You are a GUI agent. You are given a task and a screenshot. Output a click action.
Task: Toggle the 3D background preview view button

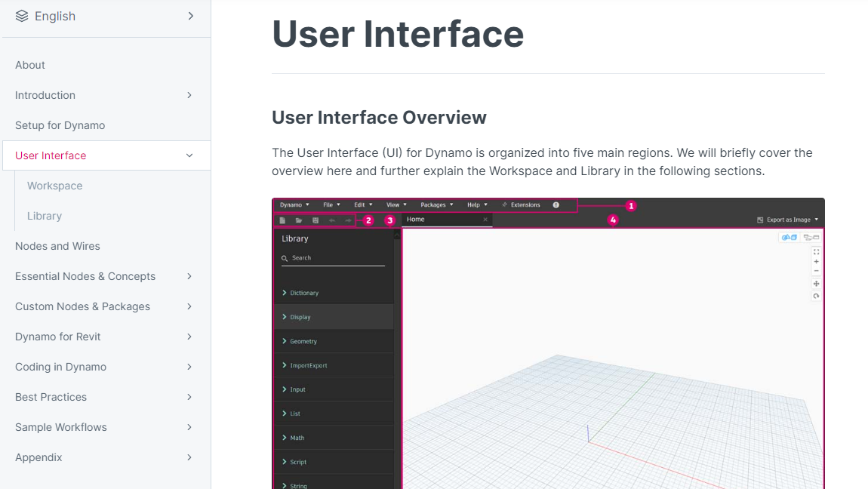[790, 238]
